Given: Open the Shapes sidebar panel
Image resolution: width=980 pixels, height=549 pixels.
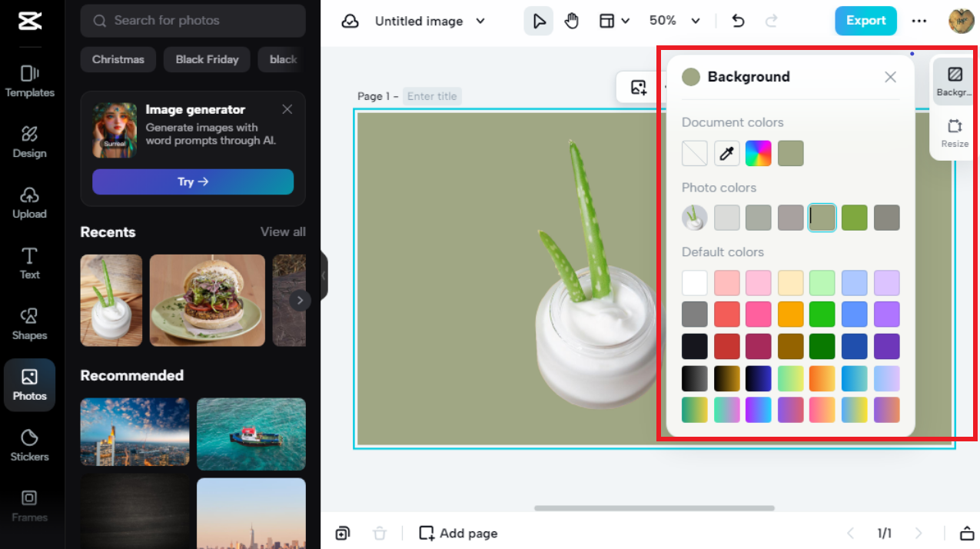Looking at the screenshot, I should (30, 324).
